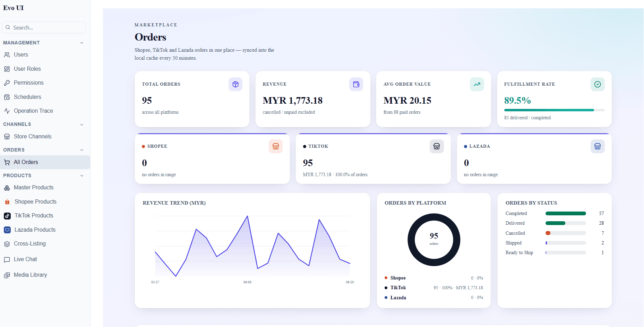Open the Media Library
Image resolution: width=644 pixels, height=327 pixels.
45,275
